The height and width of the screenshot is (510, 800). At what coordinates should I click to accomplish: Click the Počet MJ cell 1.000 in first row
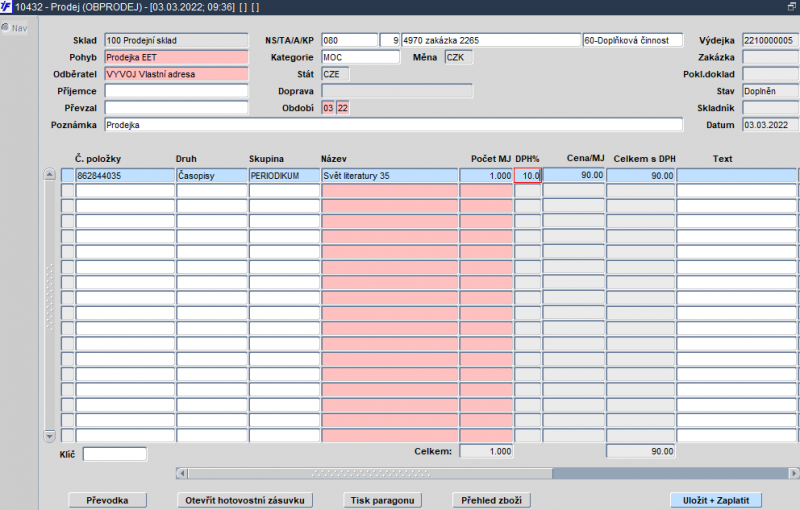[x=486, y=175]
